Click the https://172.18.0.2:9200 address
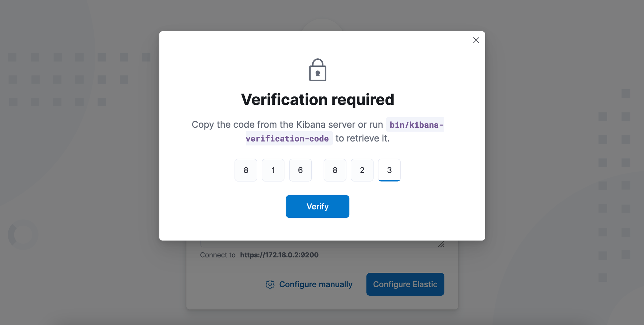The width and height of the screenshot is (644, 325). pyautogui.click(x=279, y=255)
